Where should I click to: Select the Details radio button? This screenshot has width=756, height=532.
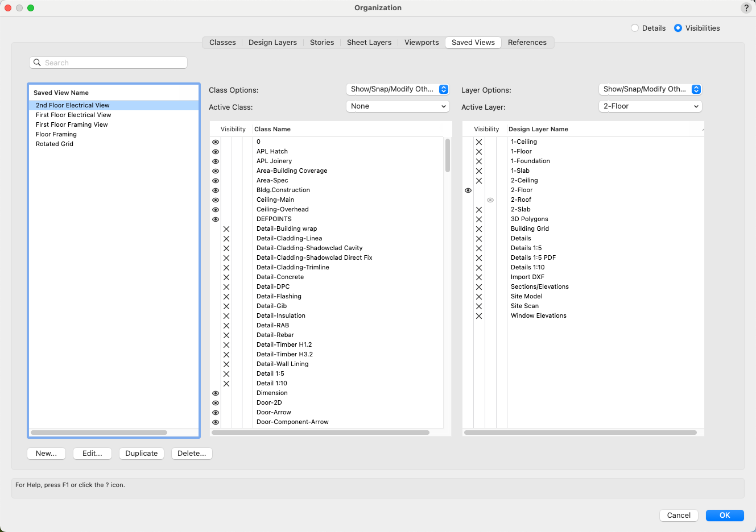635,28
